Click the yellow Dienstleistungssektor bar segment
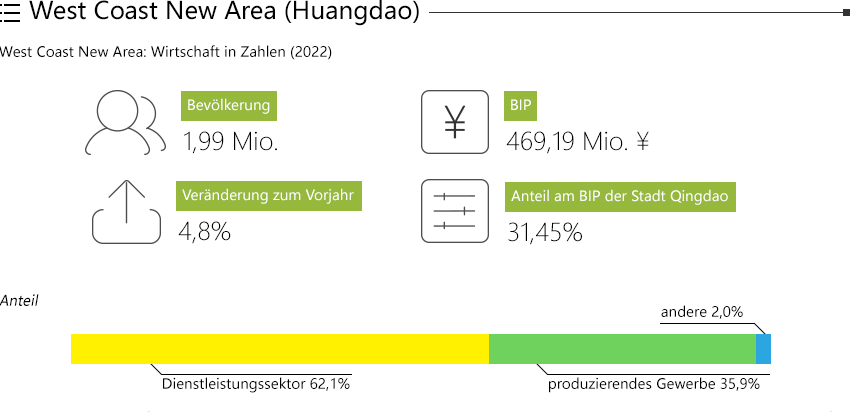The height and width of the screenshot is (412, 850). pos(280,349)
